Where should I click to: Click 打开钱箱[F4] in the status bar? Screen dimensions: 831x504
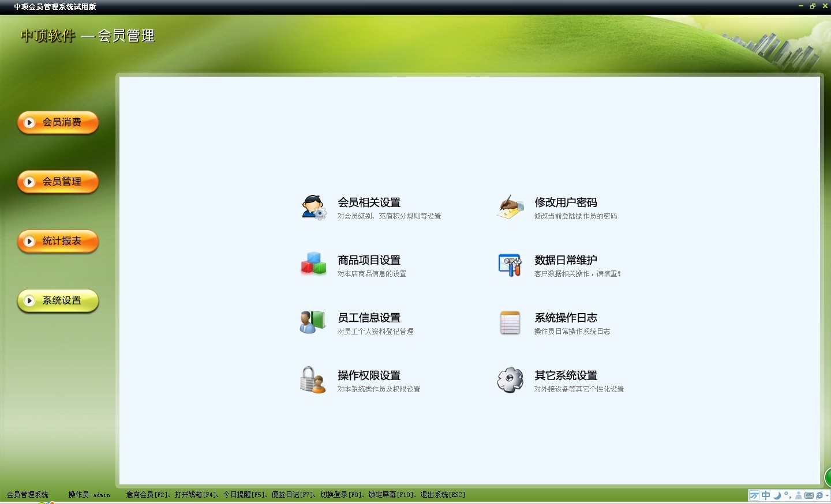point(196,495)
